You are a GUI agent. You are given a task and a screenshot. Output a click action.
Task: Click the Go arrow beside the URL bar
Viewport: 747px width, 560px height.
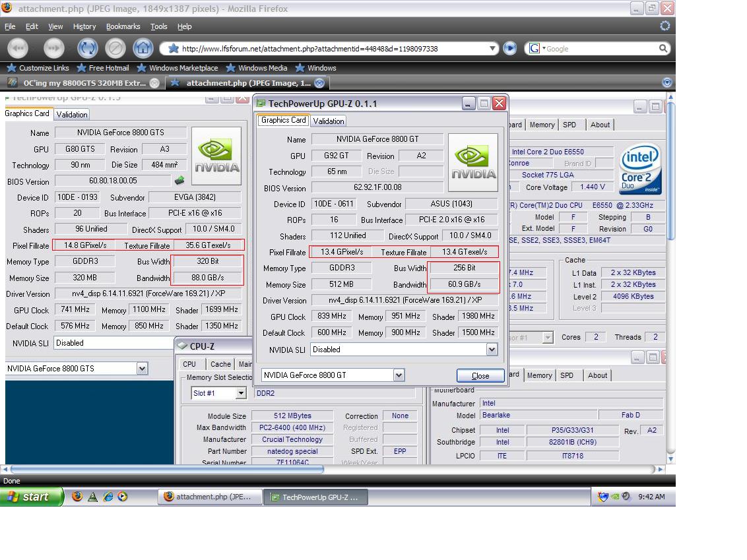pyautogui.click(x=509, y=48)
